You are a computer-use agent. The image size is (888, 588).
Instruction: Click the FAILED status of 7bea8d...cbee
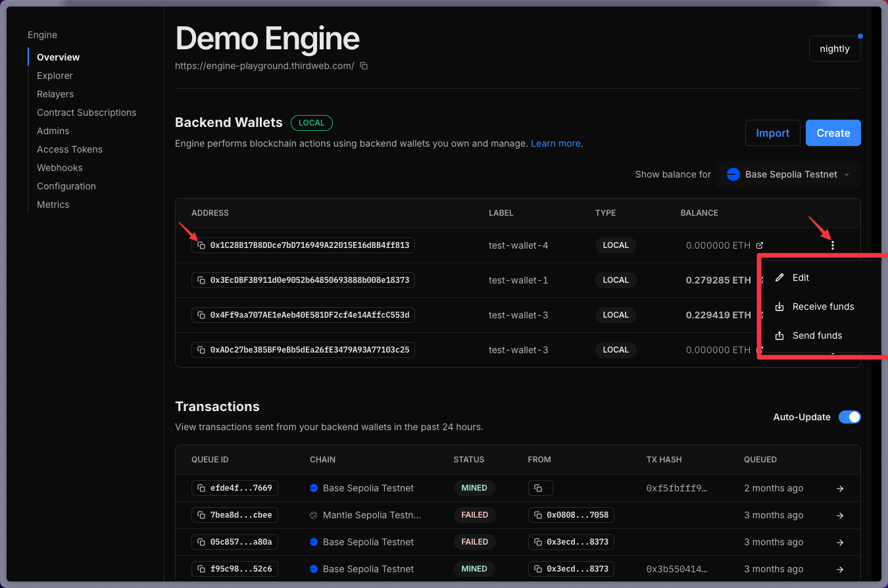point(474,515)
